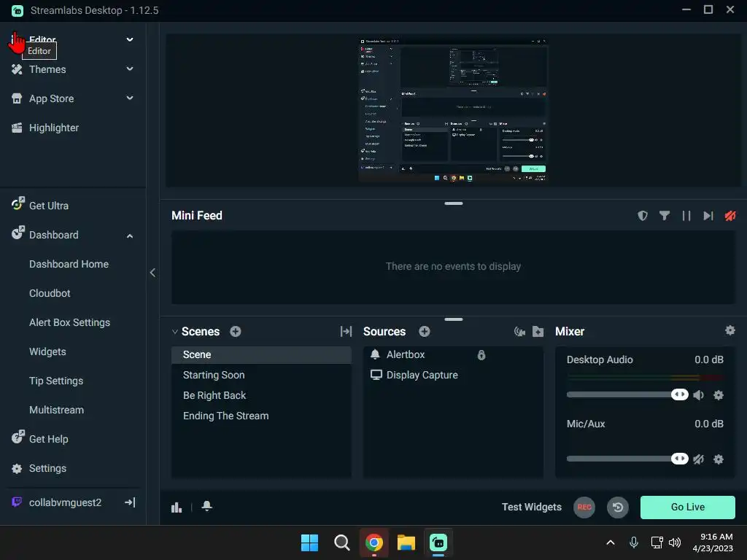Toggle mute event sounds icon in Mini Feed
747x560 pixels.
pos(729,216)
